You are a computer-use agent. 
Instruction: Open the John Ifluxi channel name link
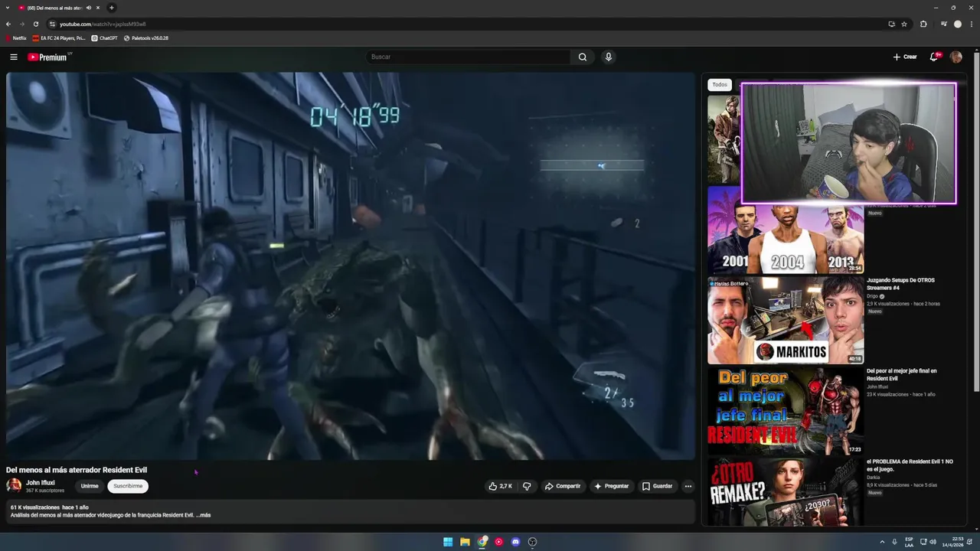[x=41, y=483]
